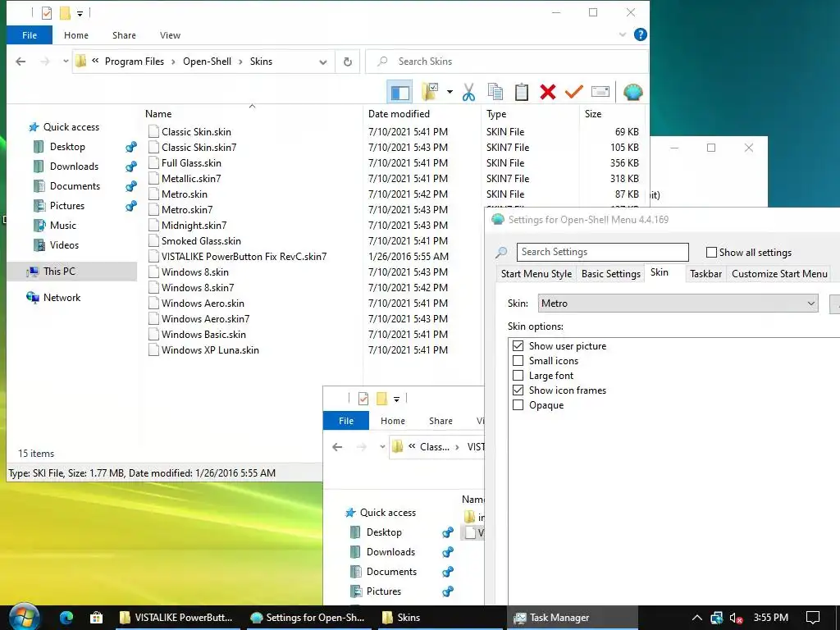Image resolution: width=840 pixels, height=630 pixels.
Task: Click the Email envelope toolbar icon
Action: point(600,92)
